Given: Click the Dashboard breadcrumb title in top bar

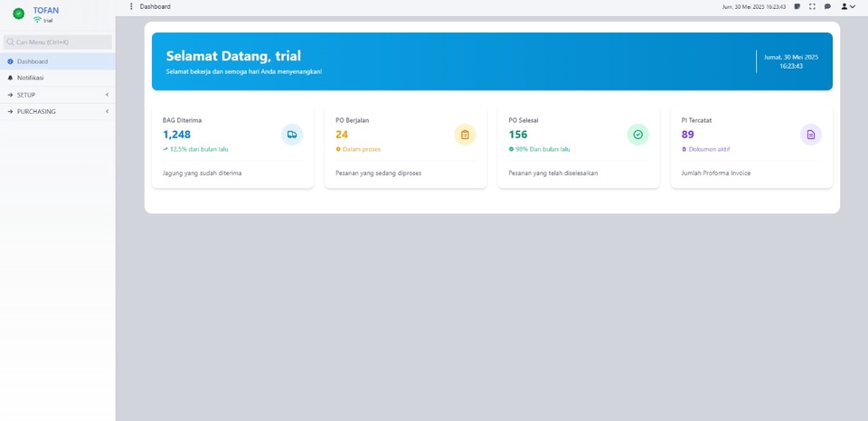Looking at the screenshot, I should 155,6.
